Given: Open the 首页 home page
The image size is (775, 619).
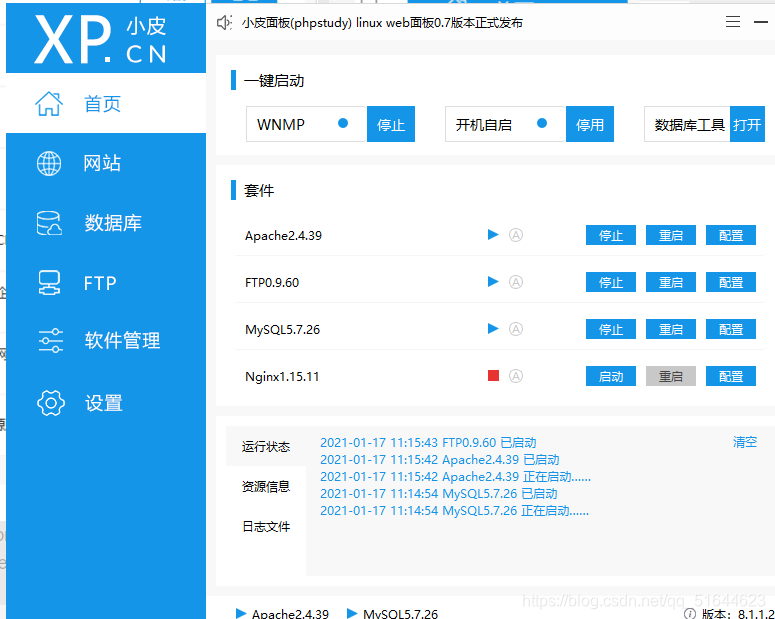Looking at the screenshot, I should (x=106, y=103).
